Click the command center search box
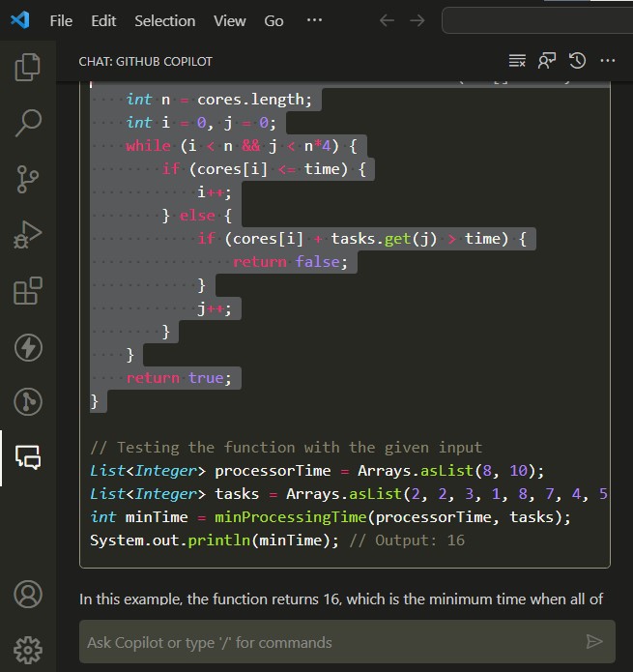633x672 pixels. [537, 20]
